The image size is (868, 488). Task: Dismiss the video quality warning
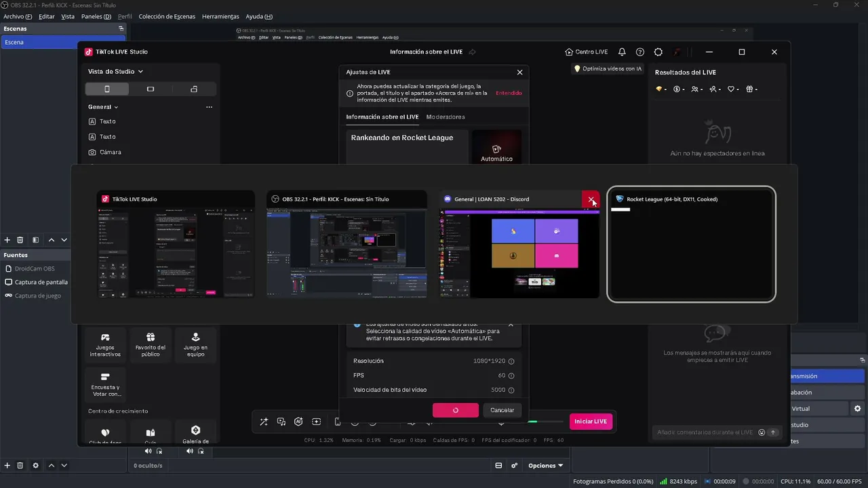pyautogui.click(x=511, y=326)
